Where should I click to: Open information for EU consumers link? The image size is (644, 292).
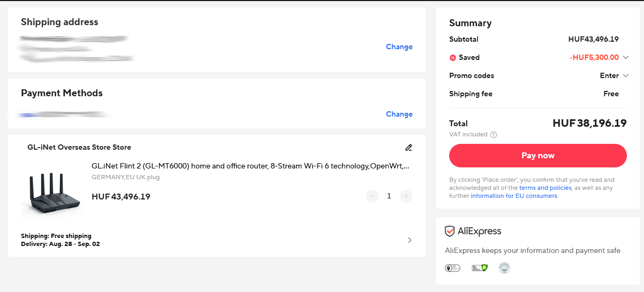pyautogui.click(x=514, y=196)
